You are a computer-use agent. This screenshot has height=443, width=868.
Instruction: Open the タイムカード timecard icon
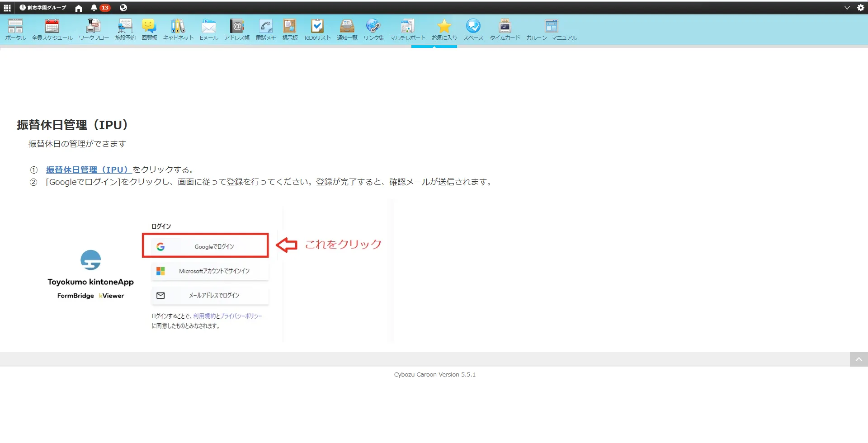coord(505,30)
